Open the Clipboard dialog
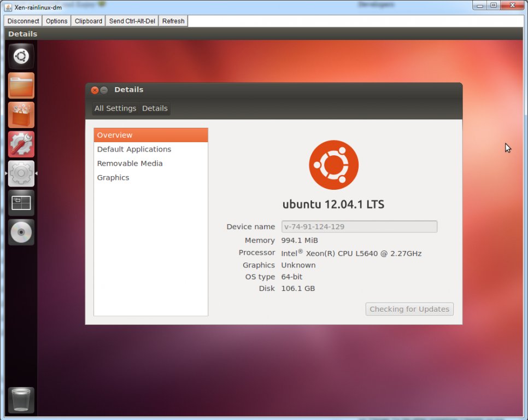This screenshot has height=420, width=528. (88, 21)
